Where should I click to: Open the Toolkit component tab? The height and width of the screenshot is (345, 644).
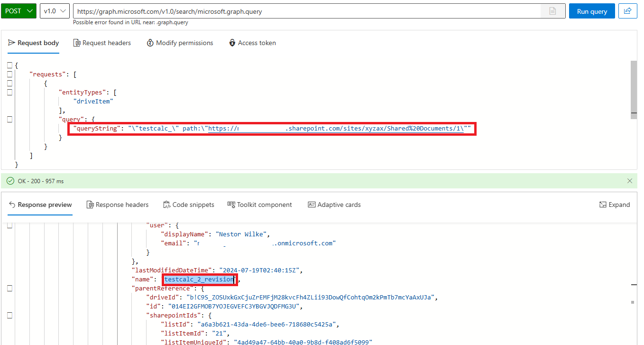click(260, 205)
